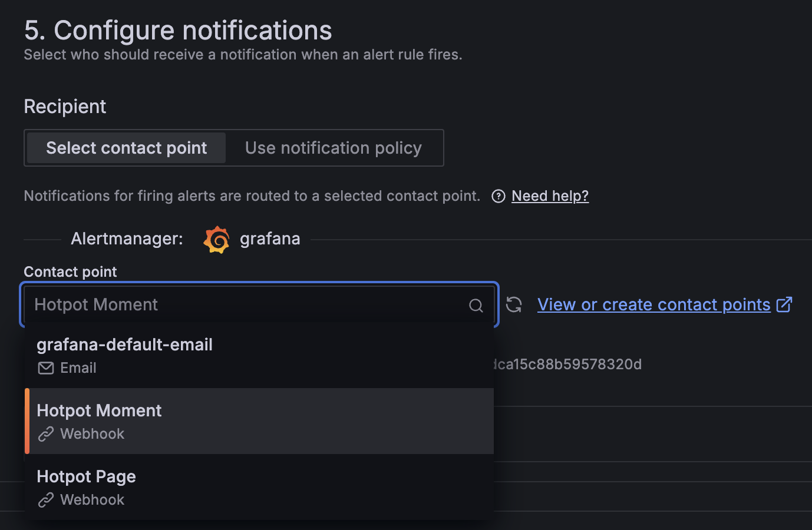Select the 'Select contact point' option
Viewport: 812px width, 530px height.
point(126,148)
